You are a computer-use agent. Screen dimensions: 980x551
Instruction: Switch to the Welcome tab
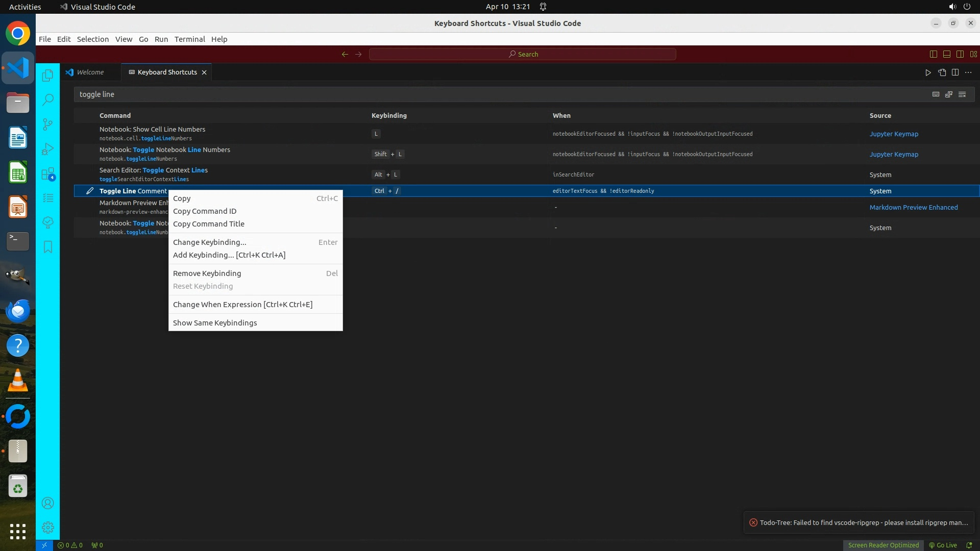pyautogui.click(x=90, y=72)
